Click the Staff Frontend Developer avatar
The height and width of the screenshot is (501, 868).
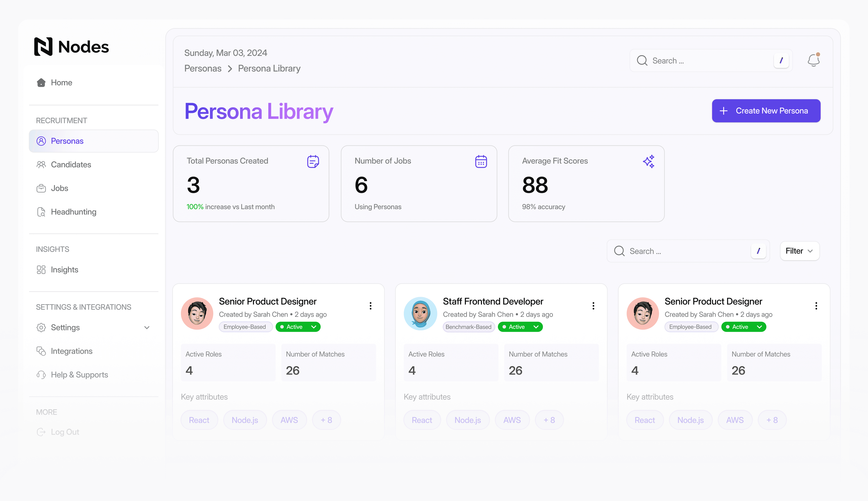420,314
